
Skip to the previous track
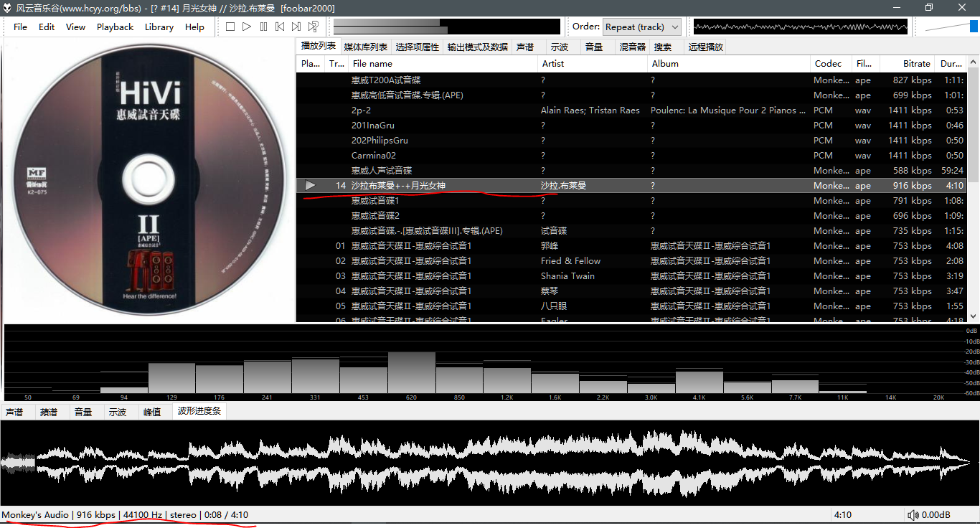coord(280,27)
